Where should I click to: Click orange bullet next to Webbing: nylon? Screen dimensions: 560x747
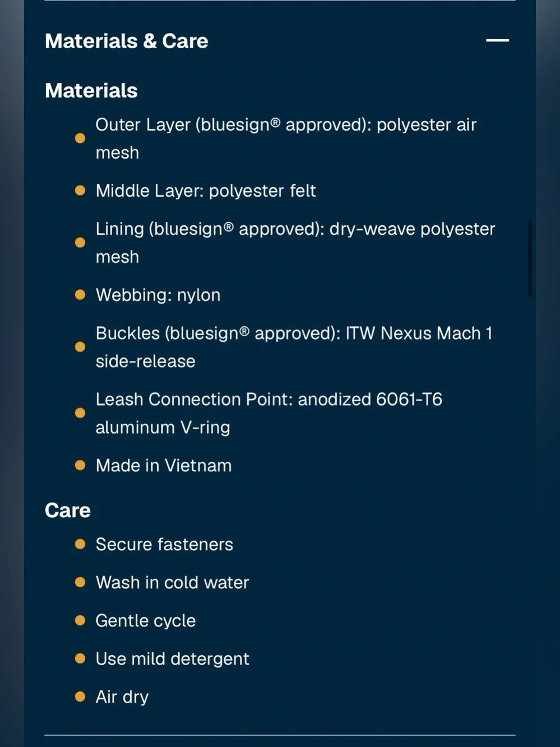(x=80, y=295)
